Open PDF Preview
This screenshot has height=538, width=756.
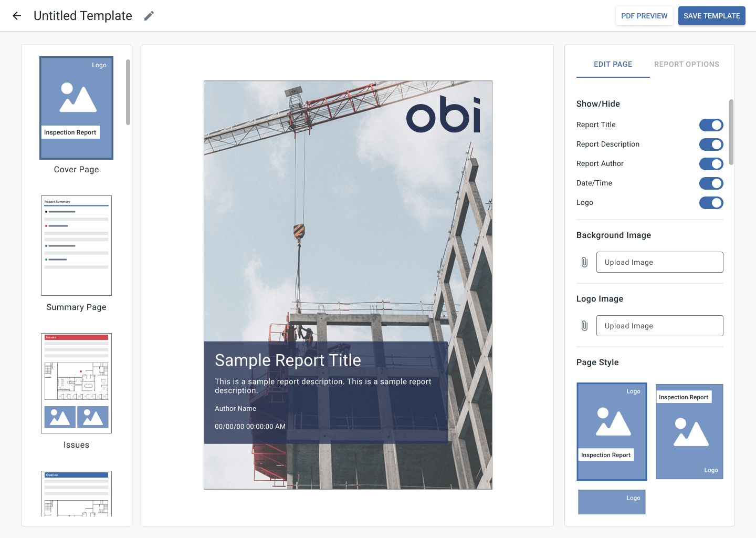(x=644, y=16)
